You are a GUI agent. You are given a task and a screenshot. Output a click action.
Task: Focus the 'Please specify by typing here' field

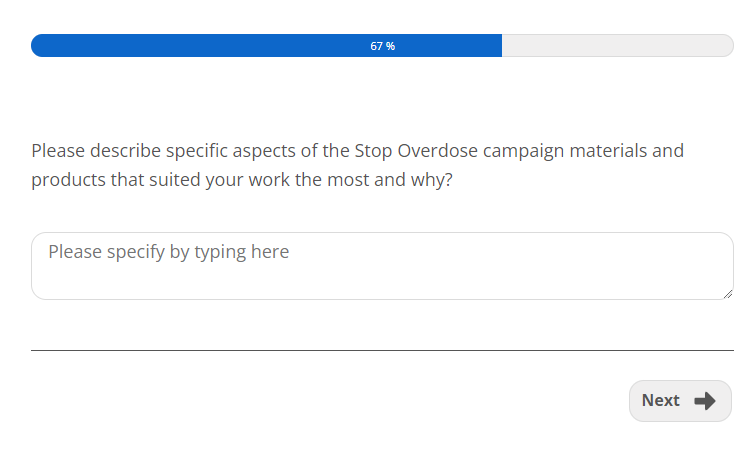(x=381, y=266)
